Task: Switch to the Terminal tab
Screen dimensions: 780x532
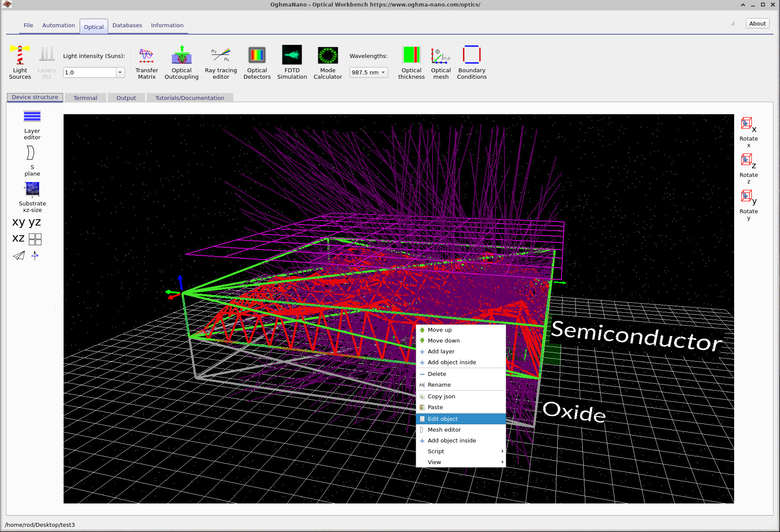Action: [85, 98]
